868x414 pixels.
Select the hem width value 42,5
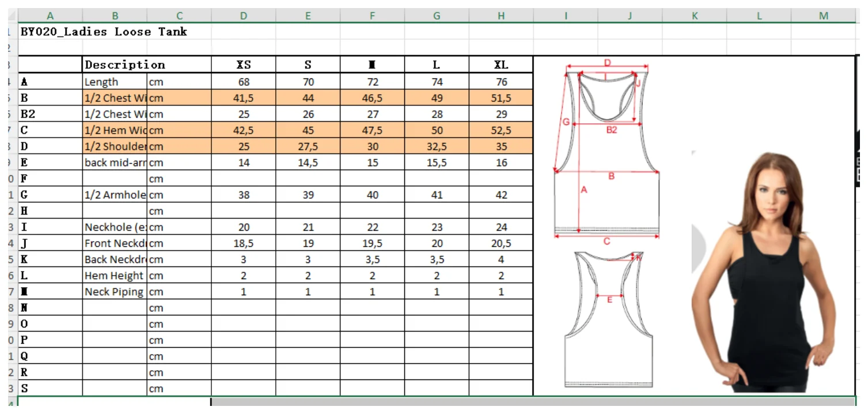(x=244, y=130)
